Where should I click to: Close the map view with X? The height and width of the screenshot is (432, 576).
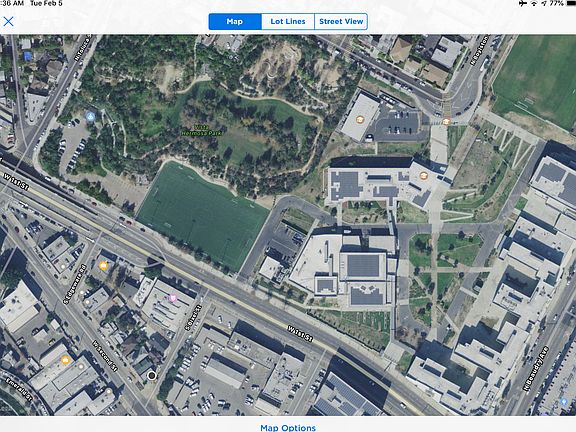(8, 21)
